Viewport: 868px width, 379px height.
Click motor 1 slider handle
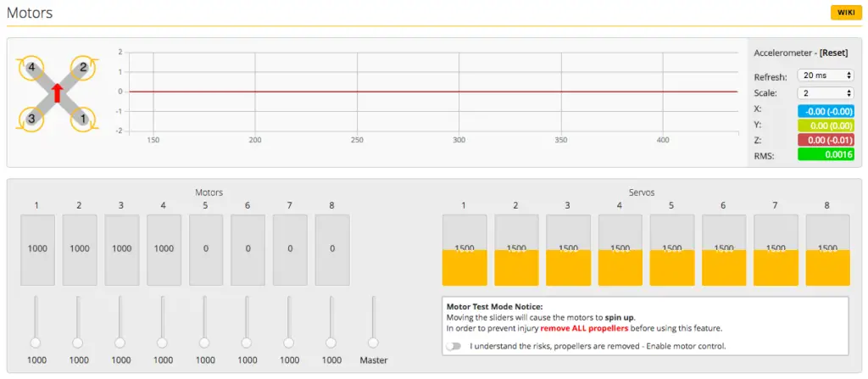point(36,342)
